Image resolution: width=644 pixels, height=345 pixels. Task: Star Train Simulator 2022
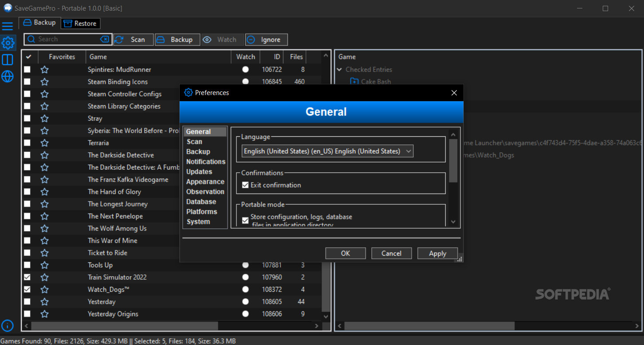(44, 277)
